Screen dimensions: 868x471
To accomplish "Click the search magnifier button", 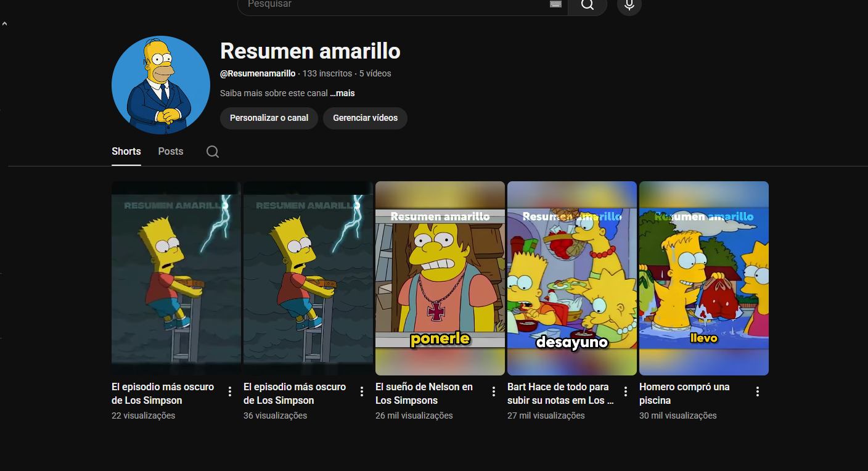I will 588,6.
